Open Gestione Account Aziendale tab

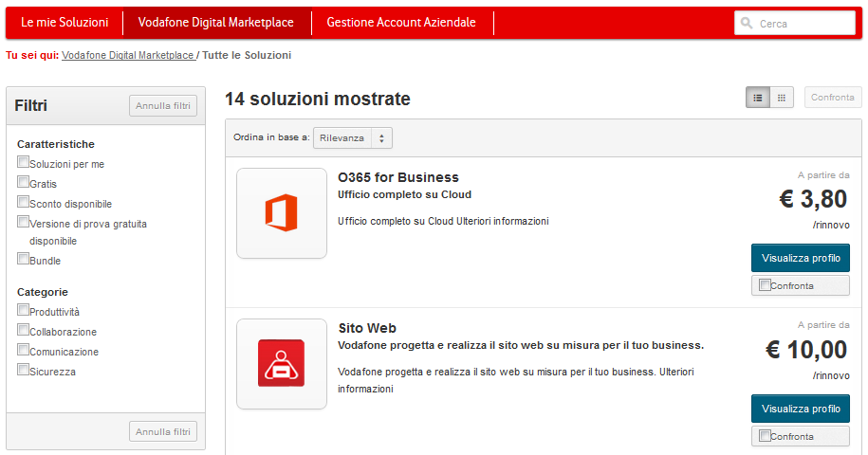pos(401,23)
